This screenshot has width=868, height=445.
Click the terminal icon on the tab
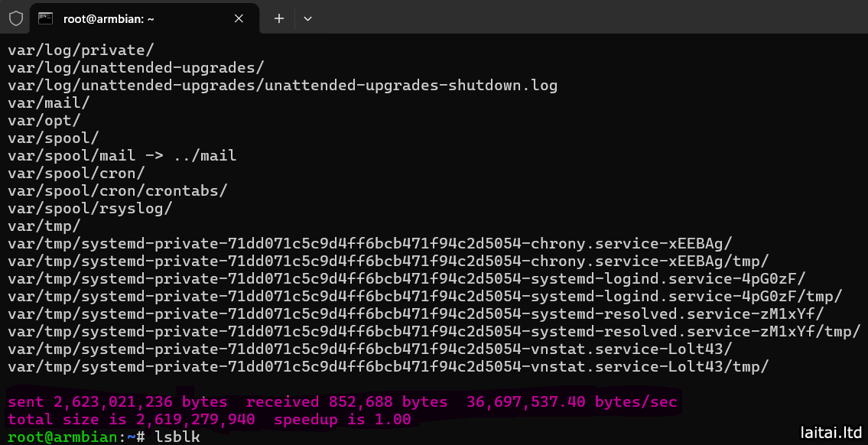tap(46, 18)
